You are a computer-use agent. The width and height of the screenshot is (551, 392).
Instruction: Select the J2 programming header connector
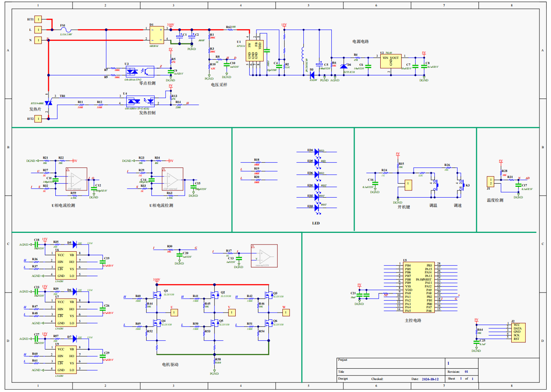pyautogui.click(x=518, y=332)
